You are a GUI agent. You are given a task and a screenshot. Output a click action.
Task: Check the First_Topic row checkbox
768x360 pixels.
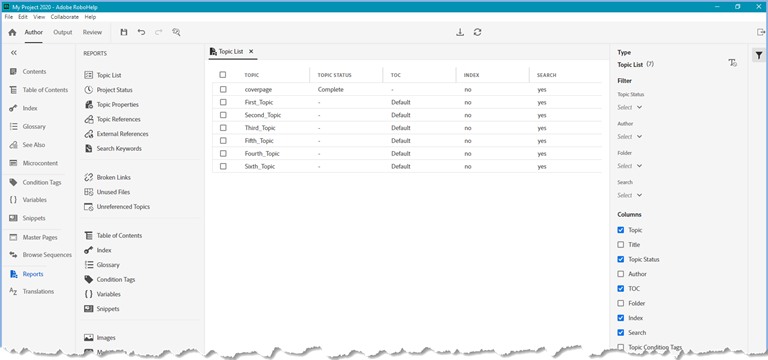click(223, 102)
